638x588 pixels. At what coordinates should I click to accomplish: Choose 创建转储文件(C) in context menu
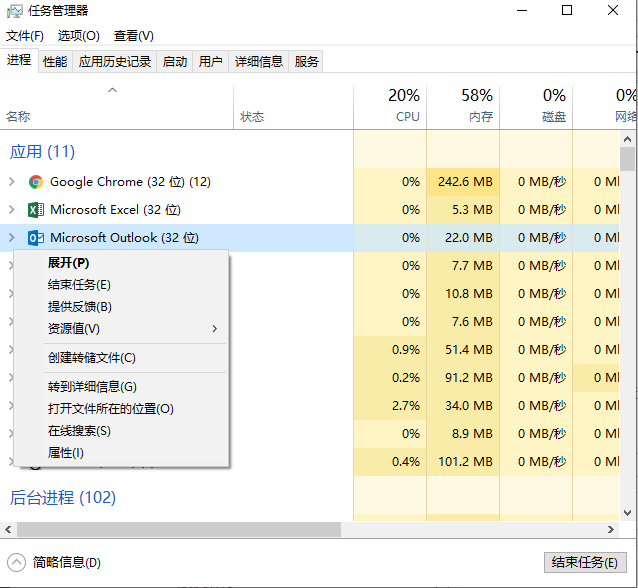click(121, 358)
